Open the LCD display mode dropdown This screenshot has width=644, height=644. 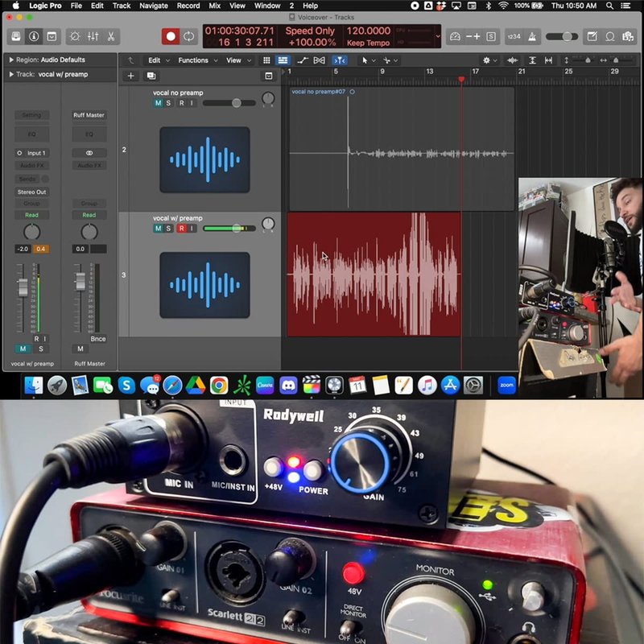click(x=438, y=36)
